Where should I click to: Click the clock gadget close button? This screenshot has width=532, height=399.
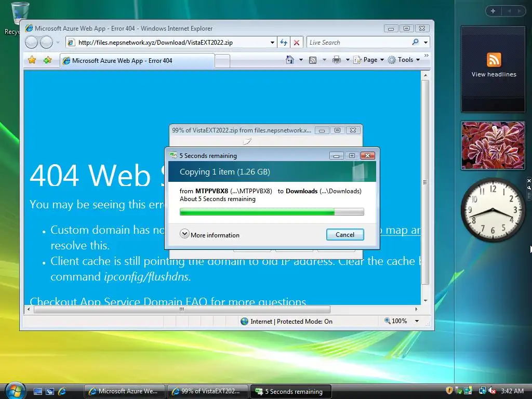pyautogui.click(x=528, y=181)
